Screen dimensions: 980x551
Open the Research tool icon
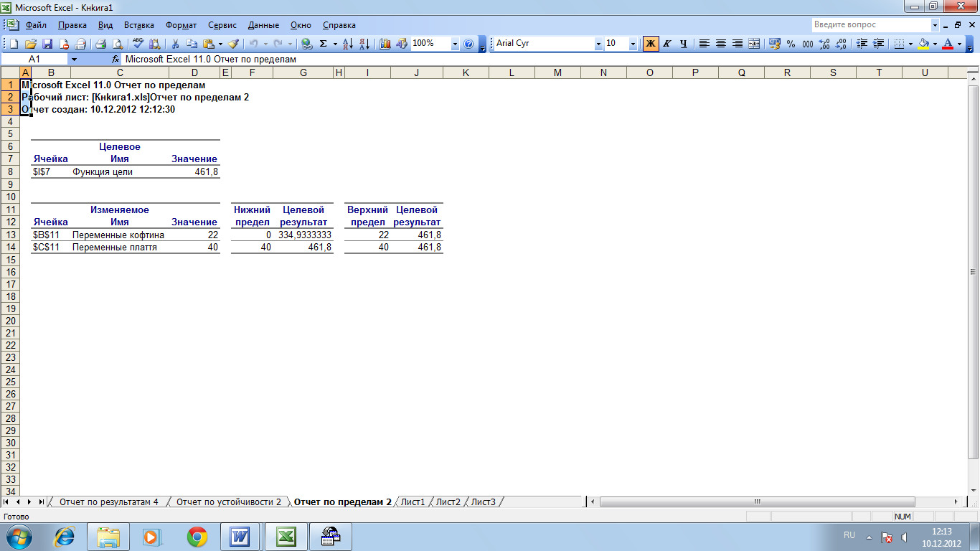coord(155,44)
